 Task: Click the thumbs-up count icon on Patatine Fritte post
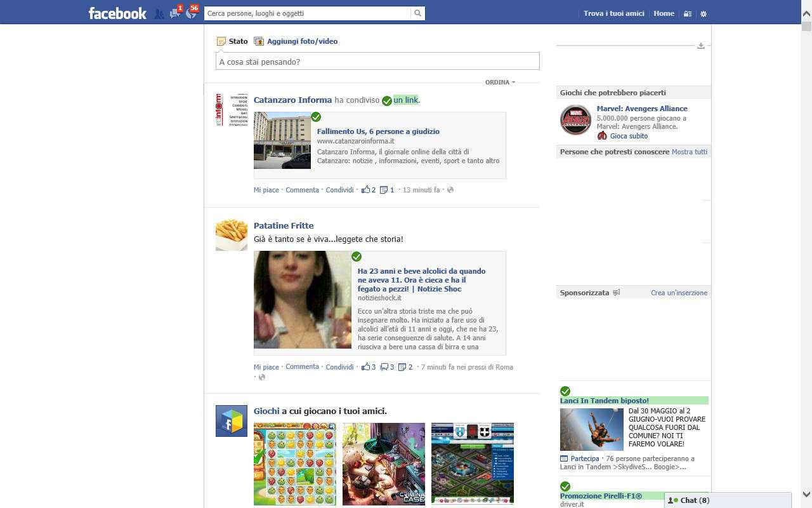[366, 367]
